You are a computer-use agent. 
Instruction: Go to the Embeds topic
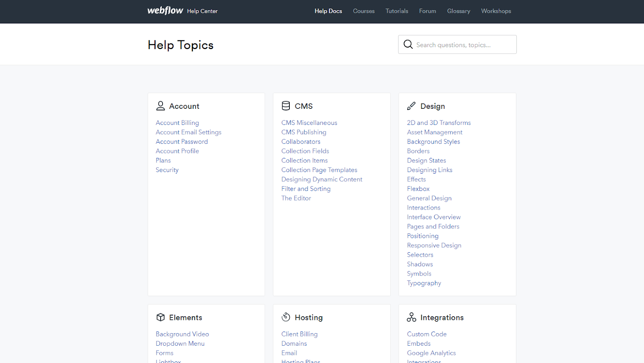pyautogui.click(x=419, y=344)
